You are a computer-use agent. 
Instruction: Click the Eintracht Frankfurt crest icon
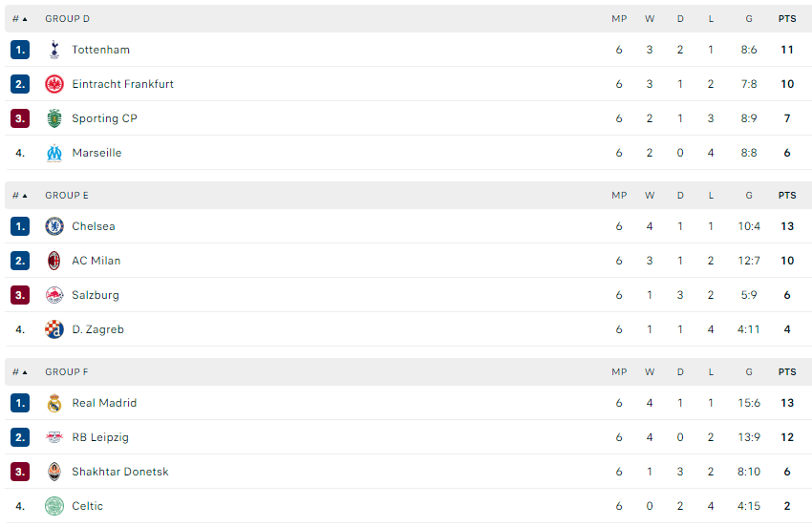tap(54, 84)
